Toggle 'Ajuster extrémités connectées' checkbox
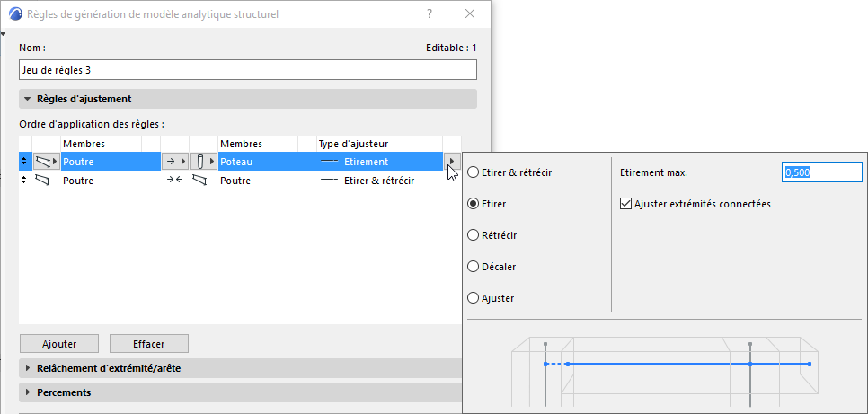The height and width of the screenshot is (414, 868). point(626,204)
